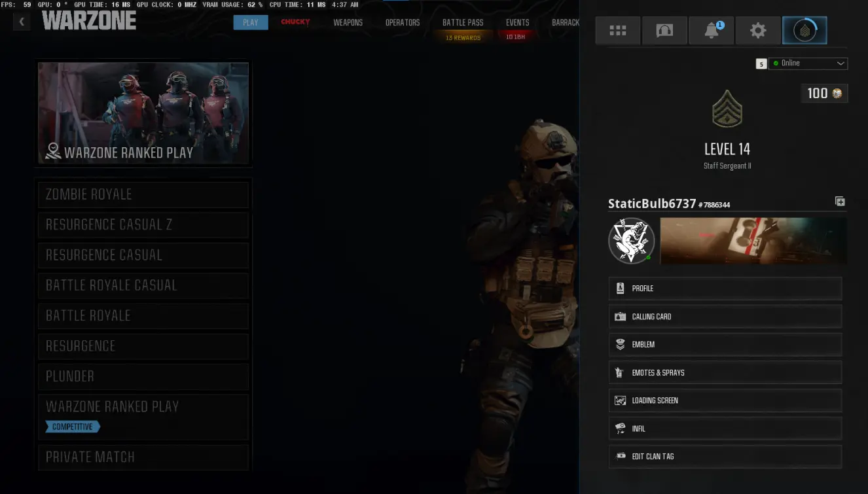Click the "LEVEL 14" text
This screenshot has width=868, height=494.
pyautogui.click(x=727, y=149)
